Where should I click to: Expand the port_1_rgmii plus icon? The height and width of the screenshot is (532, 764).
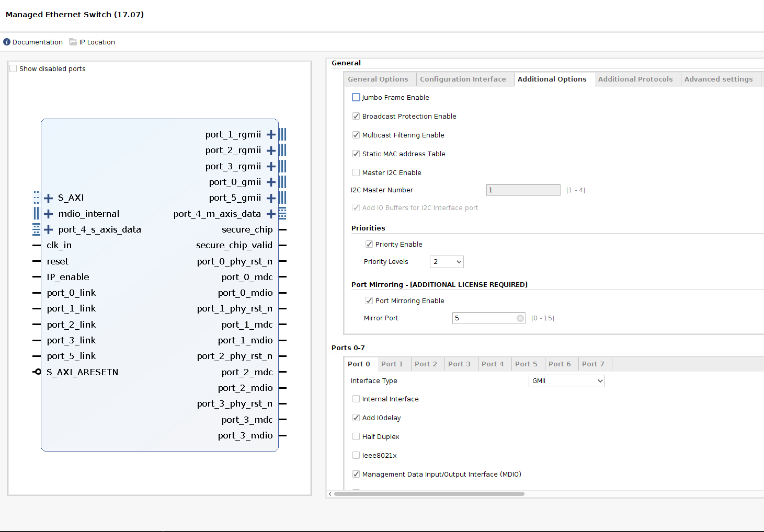point(271,135)
